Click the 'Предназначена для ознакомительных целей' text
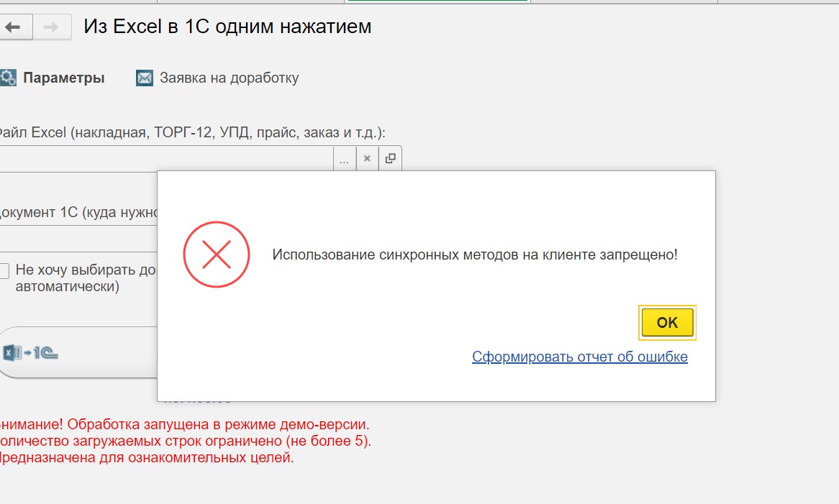Viewport: 839px width, 504px height. point(147,457)
